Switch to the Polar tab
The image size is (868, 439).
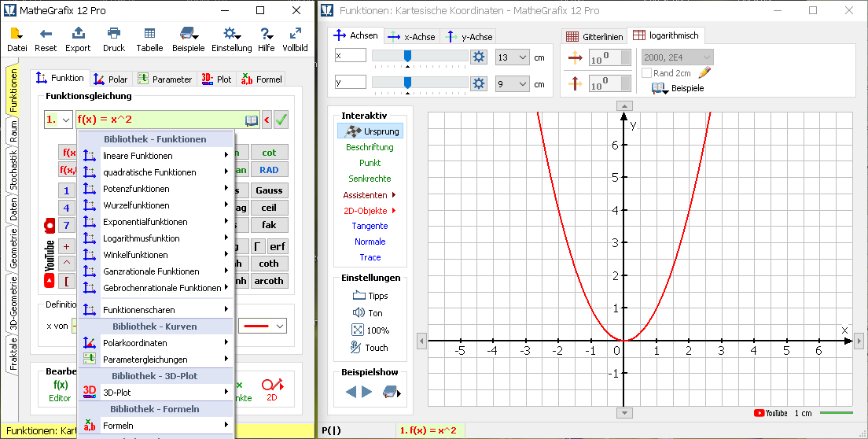(110, 79)
